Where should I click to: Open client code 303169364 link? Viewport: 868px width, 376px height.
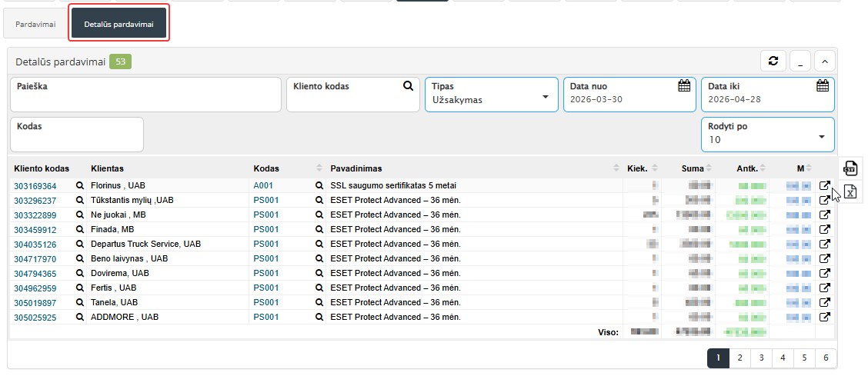click(x=35, y=186)
